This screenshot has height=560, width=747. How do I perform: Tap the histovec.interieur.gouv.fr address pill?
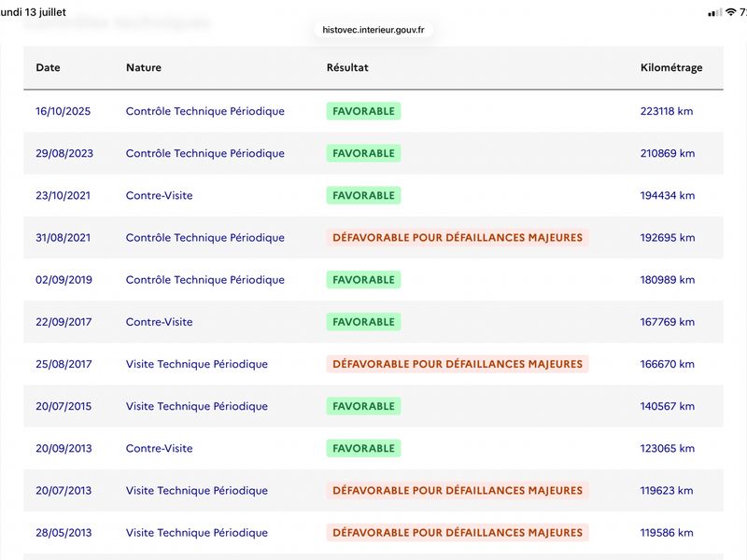pyautogui.click(x=373, y=30)
